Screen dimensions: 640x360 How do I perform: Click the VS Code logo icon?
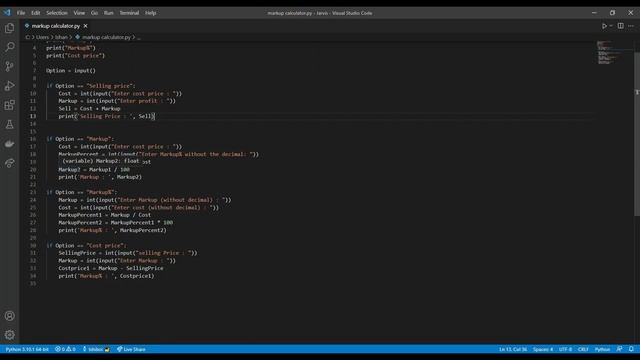7,13
